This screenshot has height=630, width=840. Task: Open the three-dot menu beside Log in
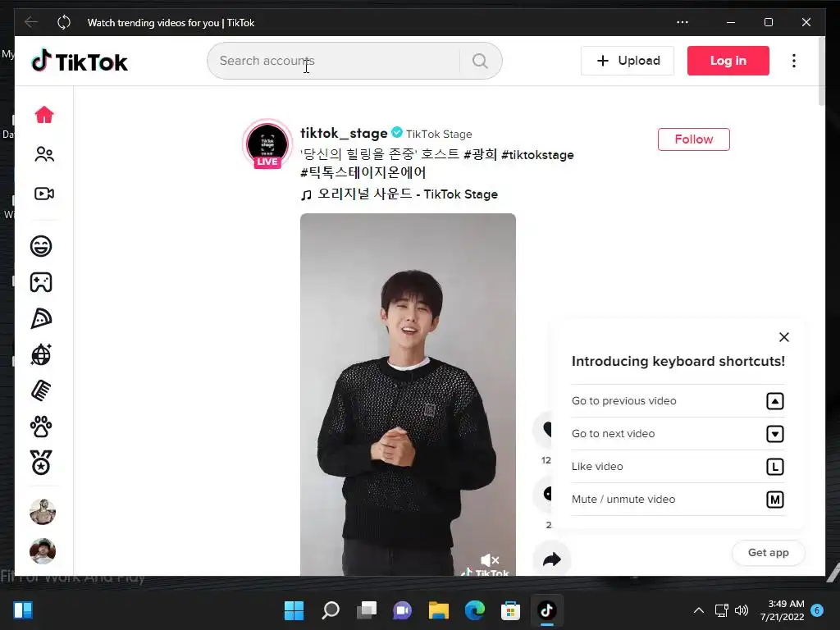794,61
